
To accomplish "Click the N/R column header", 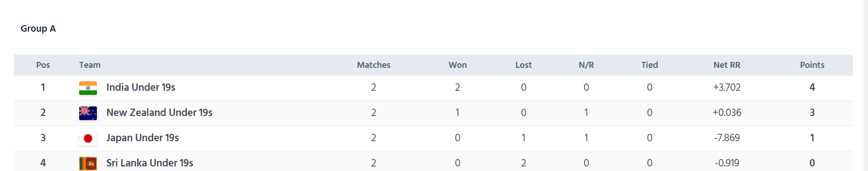I will [586, 65].
